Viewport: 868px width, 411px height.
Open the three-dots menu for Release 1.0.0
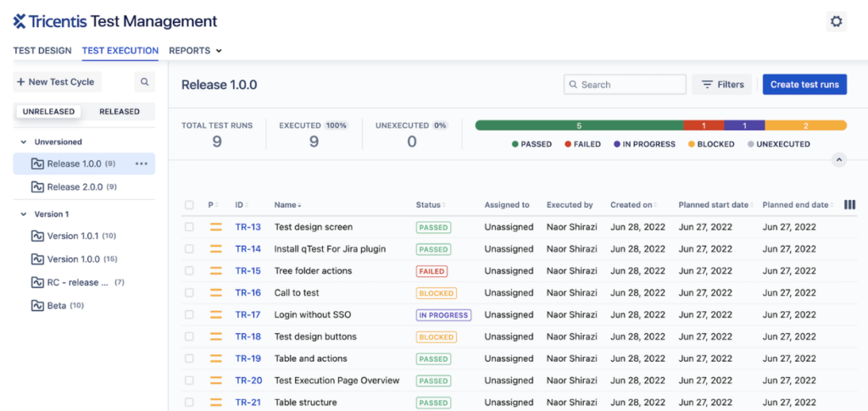coord(142,164)
